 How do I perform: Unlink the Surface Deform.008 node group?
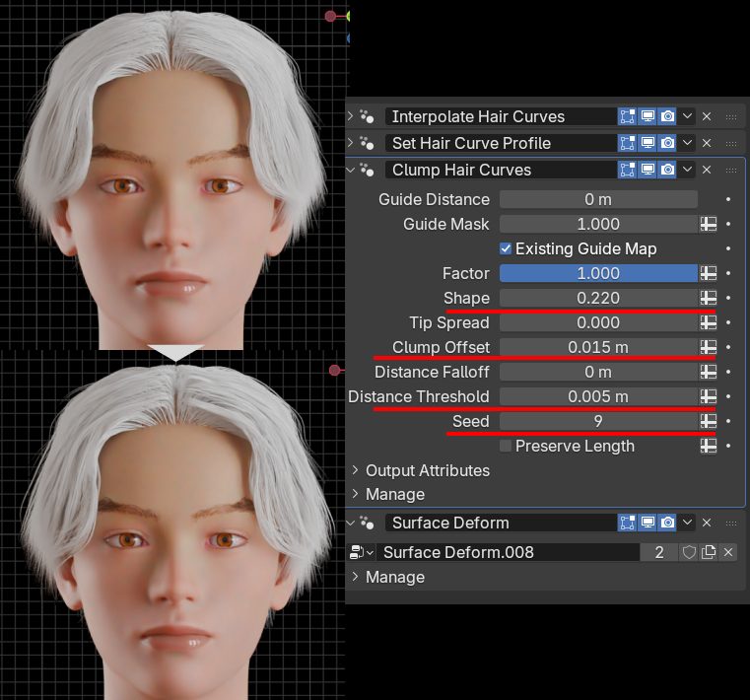pyautogui.click(x=728, y=552)
